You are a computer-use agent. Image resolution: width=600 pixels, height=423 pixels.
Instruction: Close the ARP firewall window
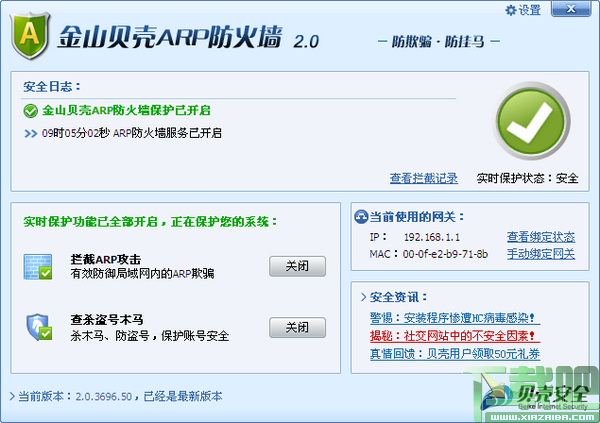pos(571,9)
